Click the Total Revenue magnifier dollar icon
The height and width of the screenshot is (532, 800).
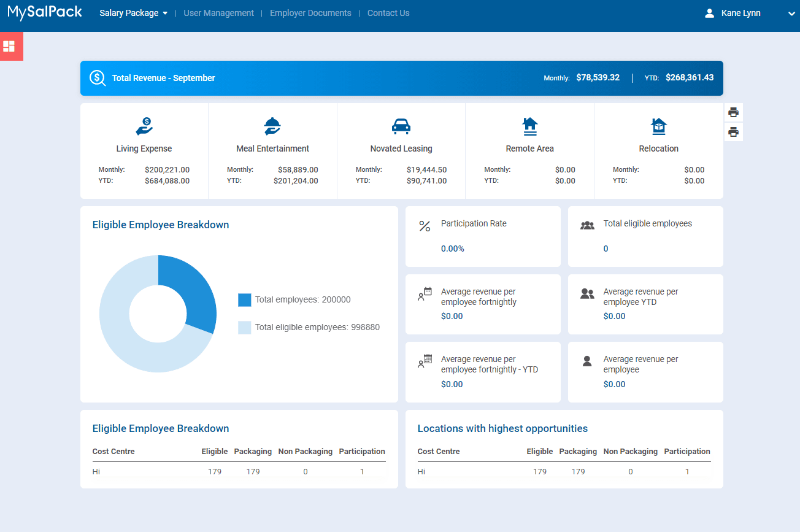98,78
